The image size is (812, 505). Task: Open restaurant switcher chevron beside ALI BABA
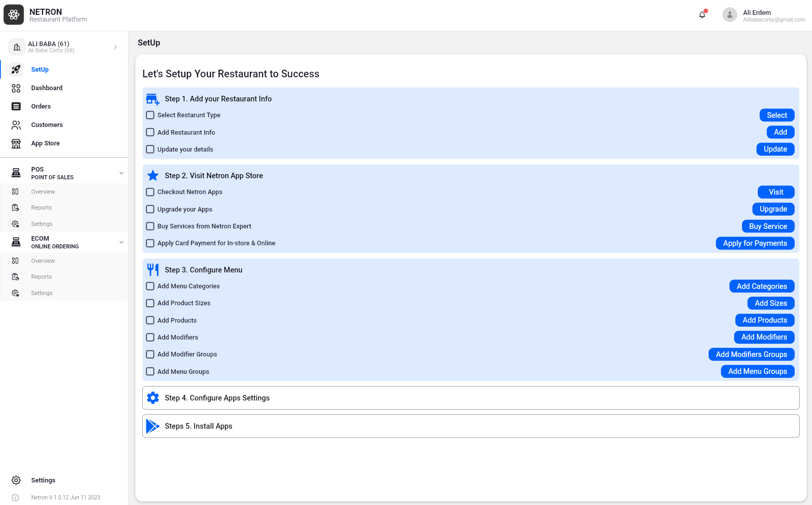[x=116, y=47]
